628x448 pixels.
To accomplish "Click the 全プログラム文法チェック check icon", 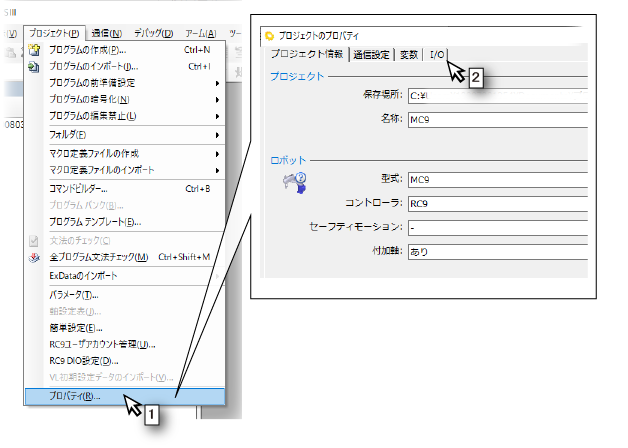I will click(x=34, y=257).
